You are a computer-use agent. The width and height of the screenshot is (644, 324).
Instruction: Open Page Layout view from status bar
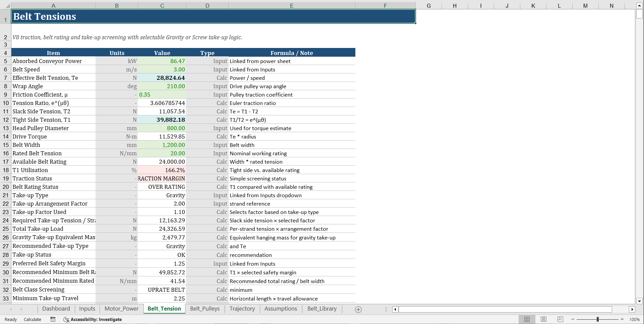543,319
